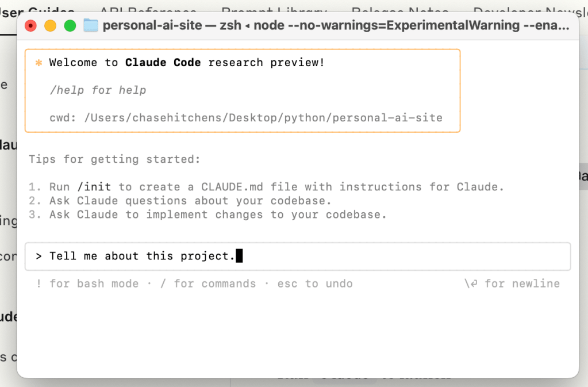This screenshot has width=588, height=387.
Task: Click the cwd path personal-ai-site line
Action: pos(246,118)
